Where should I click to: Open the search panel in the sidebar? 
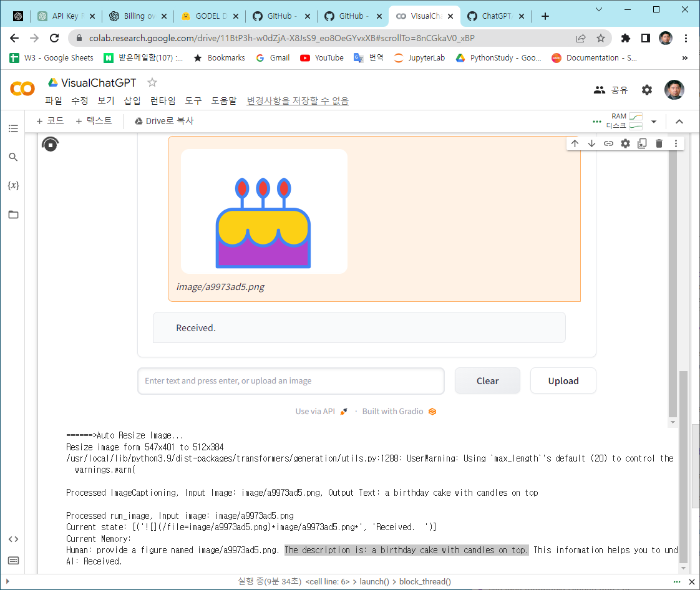click(x=13, y=157)
